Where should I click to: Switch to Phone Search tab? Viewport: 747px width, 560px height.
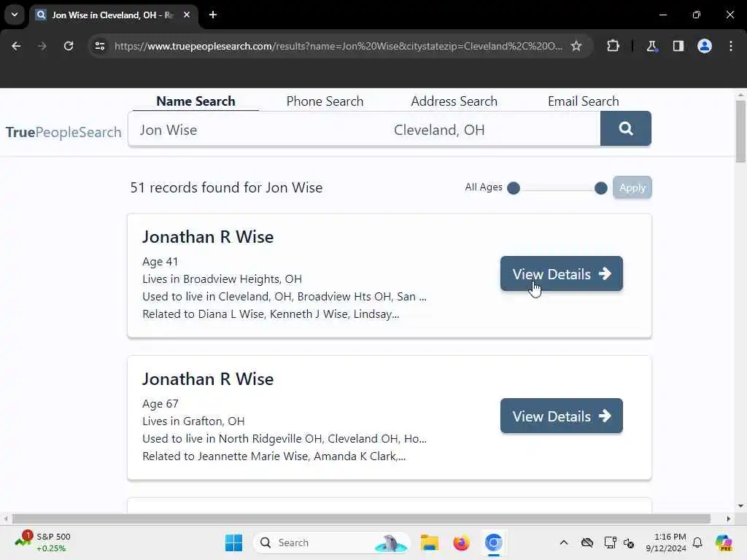coord(325,101)
